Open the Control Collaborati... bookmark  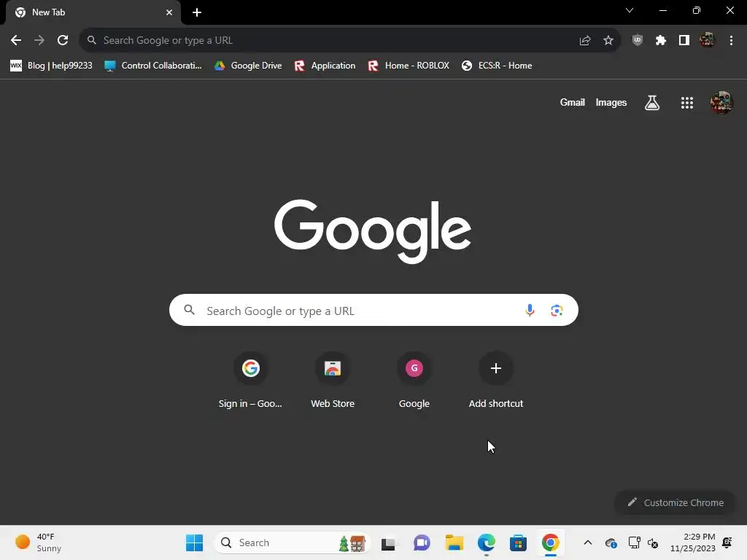(153, 66)
